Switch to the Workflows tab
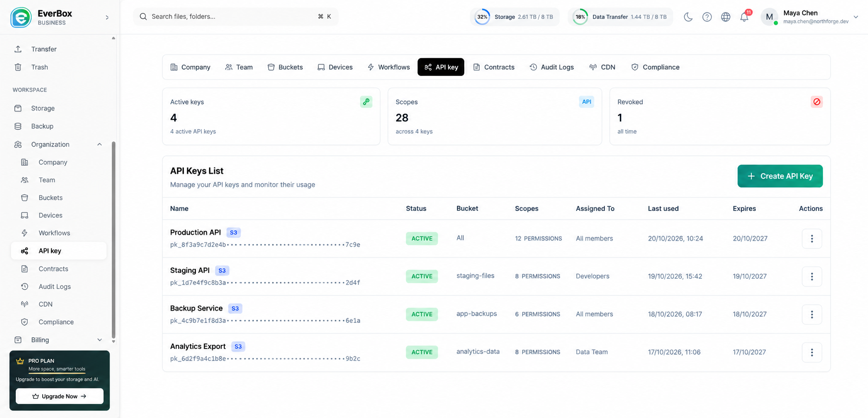The height and width of the screenshot is (418, 868). tap(388, 67)
